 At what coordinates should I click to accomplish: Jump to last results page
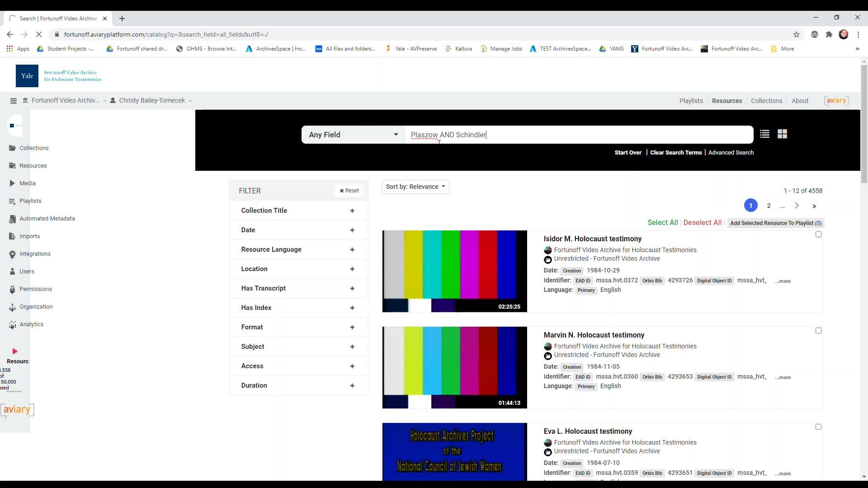(814, 206)
